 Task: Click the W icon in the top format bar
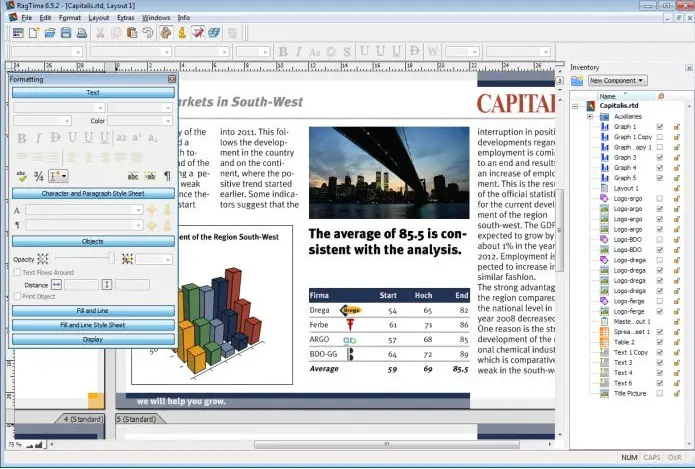[x=433, y=52]
